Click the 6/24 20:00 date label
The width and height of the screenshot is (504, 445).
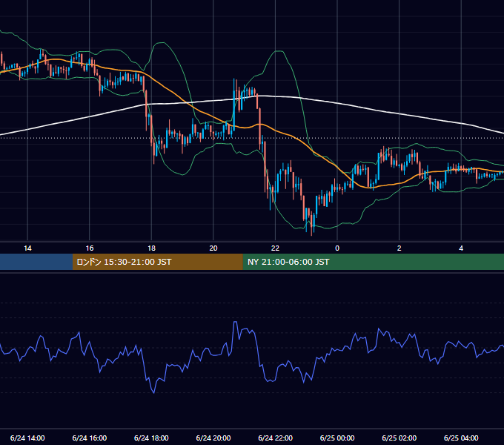(x=213, y=438)
